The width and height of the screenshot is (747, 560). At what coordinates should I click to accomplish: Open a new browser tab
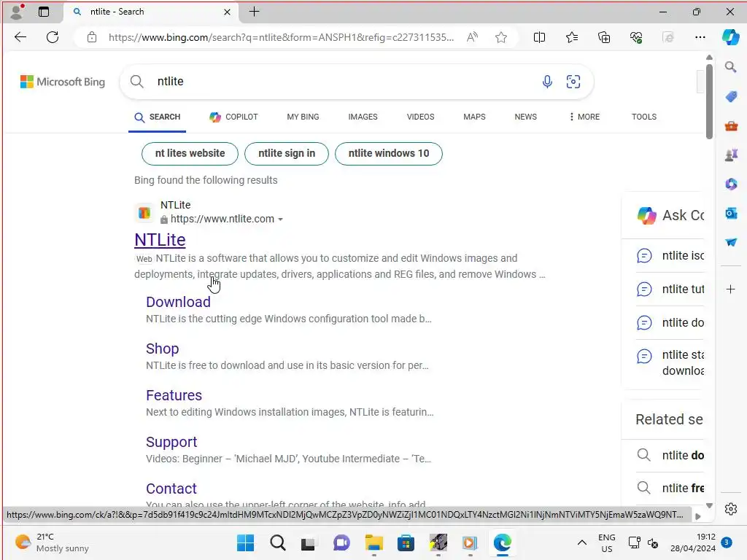pyautogui.click(x=255, y=12)
